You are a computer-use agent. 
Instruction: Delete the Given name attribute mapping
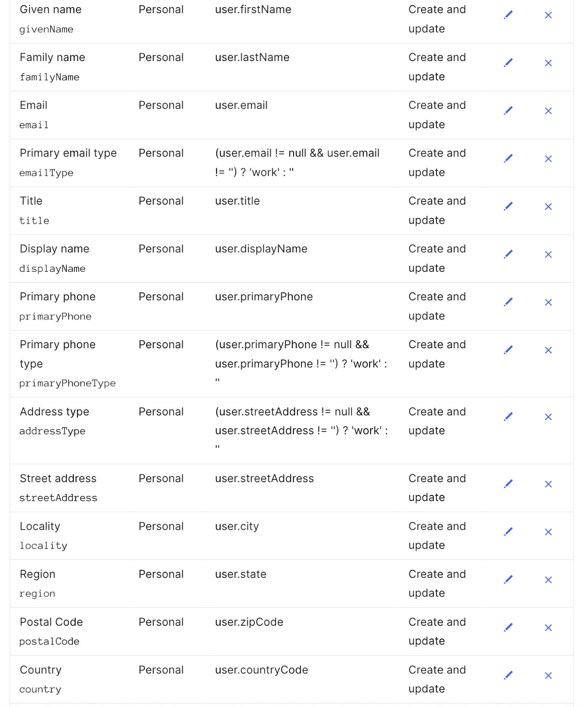[548, 15]
